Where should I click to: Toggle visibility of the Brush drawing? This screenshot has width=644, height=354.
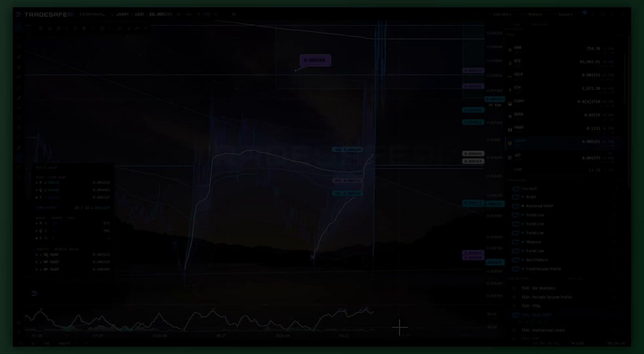pyautogui.click(x=516, y=197)
